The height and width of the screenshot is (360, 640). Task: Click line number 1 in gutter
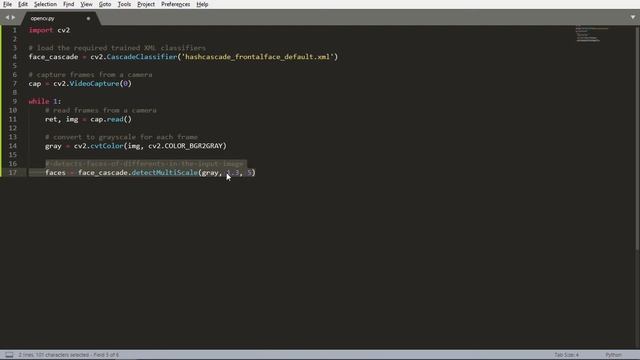[15, 30]
